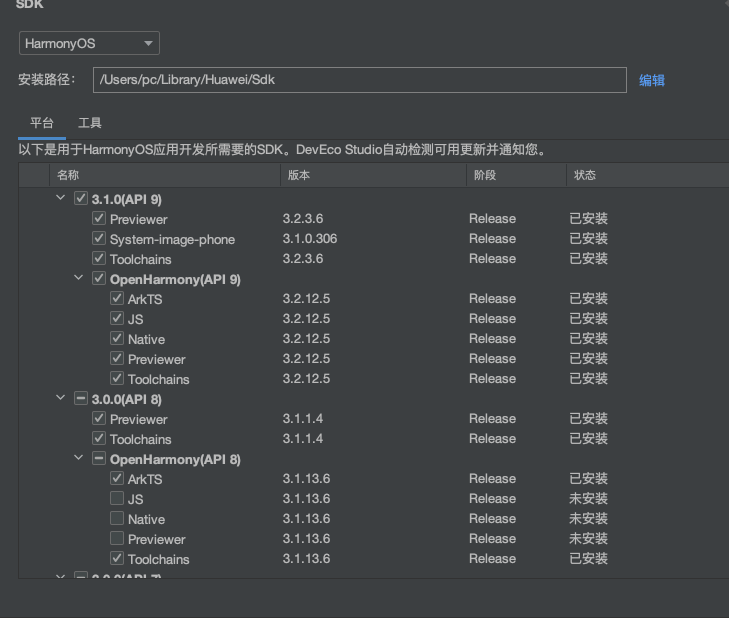Image resolution: width=729 pixels, height=618 pixels.
Task: Uncheck ArkTS 3.2.12.5 checkbox
Action: pyautogui.click(x=117, y=298)
